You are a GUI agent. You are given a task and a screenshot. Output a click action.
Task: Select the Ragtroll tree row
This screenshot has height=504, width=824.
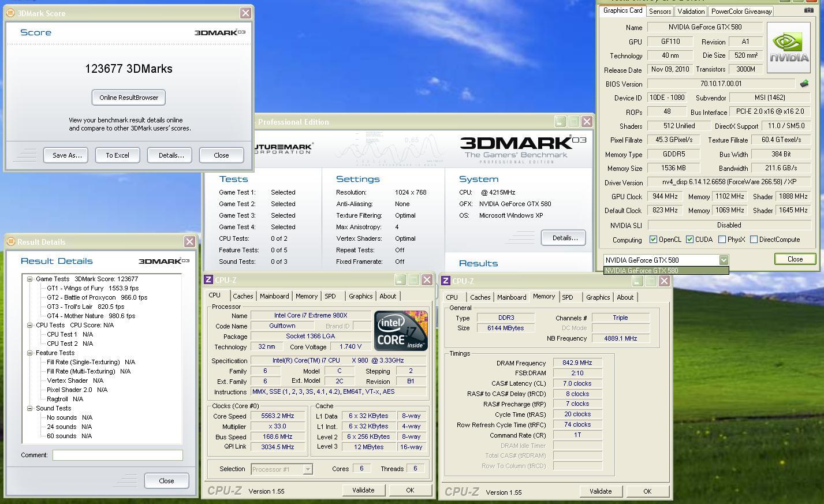pos(65,399)
